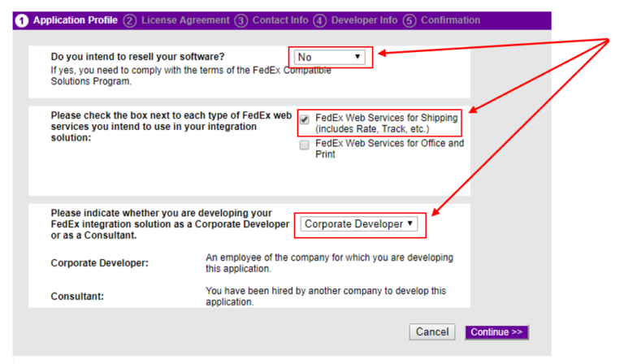Click the 'If yes, you need to comply' note

191,76
